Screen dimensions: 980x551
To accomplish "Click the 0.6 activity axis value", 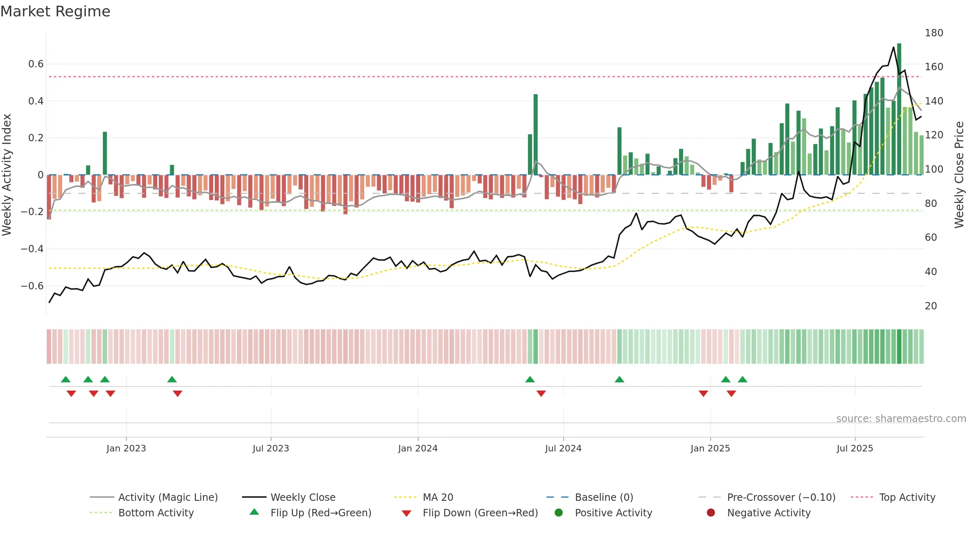I will coord(36,64).
